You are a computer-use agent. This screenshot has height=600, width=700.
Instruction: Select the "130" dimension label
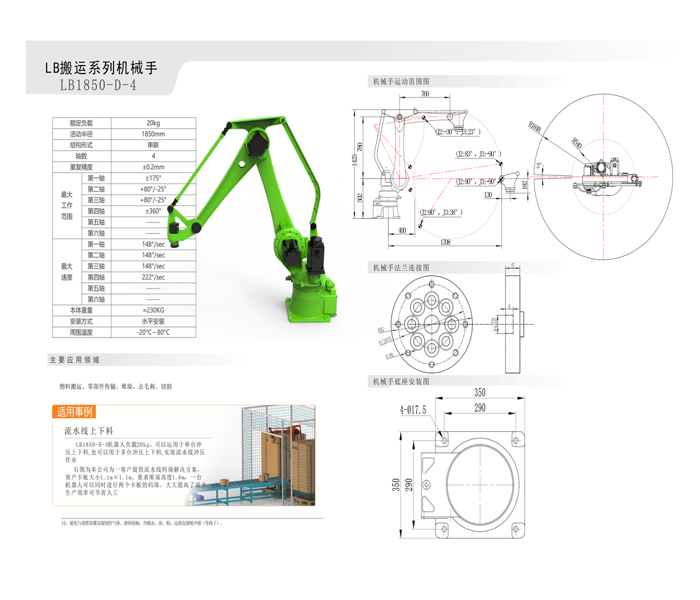point(488,195)
